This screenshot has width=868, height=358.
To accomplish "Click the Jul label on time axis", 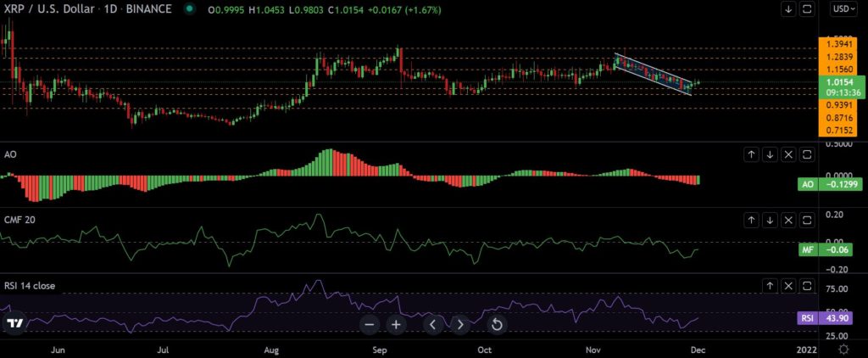I will click(163, 350).
